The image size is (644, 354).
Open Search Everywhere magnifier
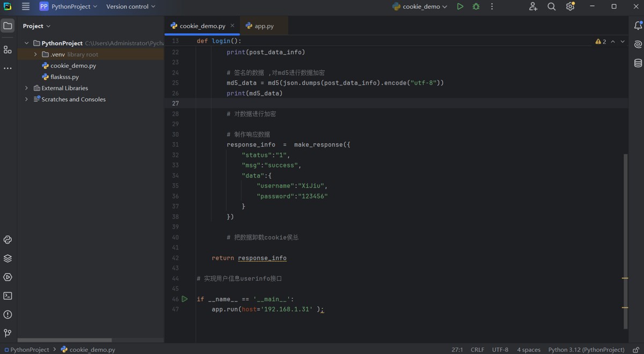[x=551, y=6]
